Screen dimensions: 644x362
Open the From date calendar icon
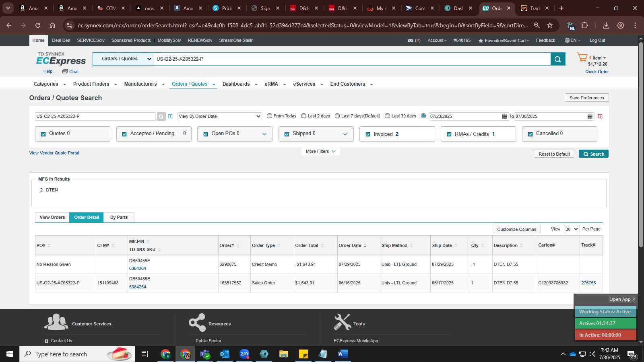coord(504,117)
